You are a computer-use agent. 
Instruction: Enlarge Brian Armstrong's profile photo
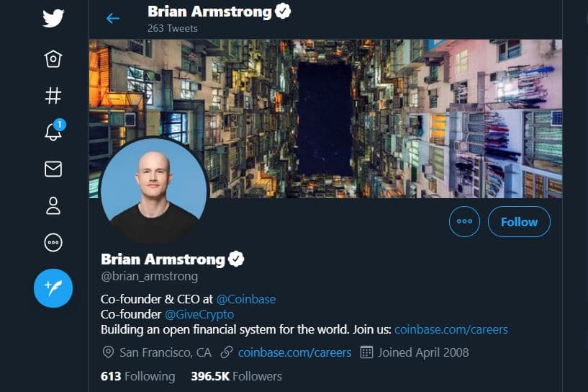click(x=154, y=192)
